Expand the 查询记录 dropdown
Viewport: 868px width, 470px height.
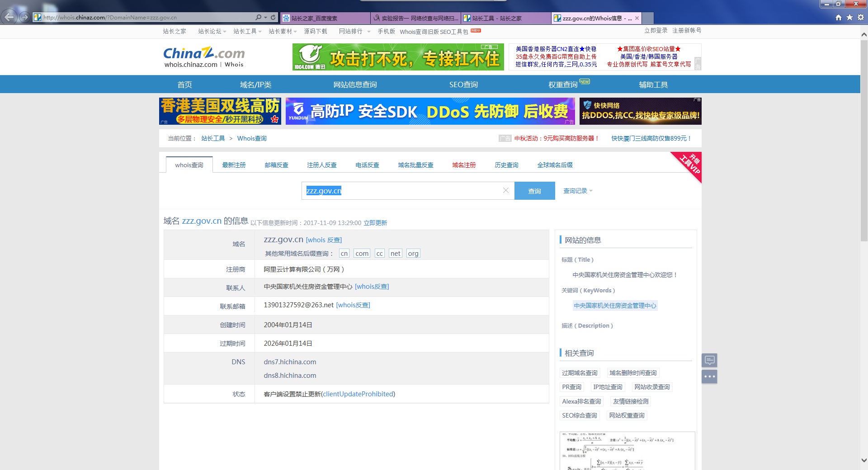(578, 191)
